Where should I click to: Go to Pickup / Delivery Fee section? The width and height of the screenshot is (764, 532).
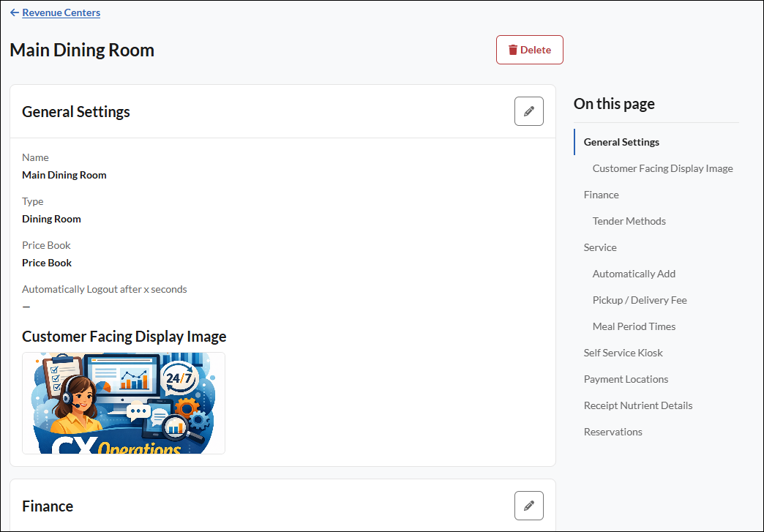point(640,299)
